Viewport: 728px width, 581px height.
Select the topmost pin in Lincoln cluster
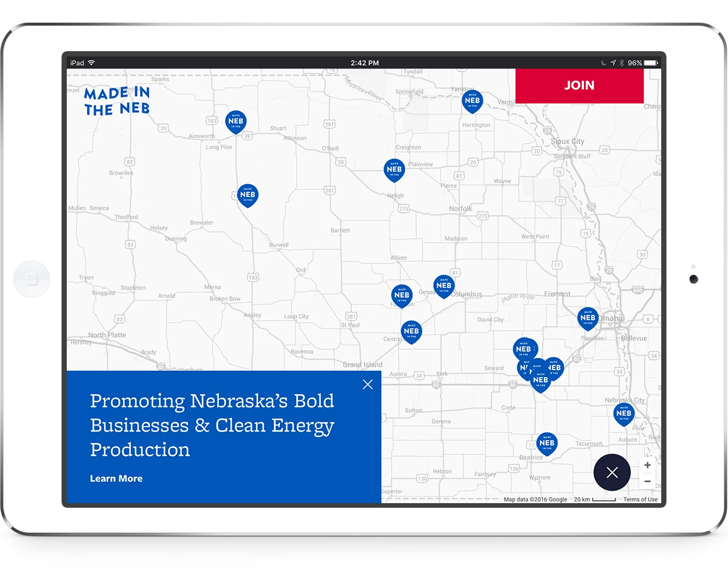[524, 349]
